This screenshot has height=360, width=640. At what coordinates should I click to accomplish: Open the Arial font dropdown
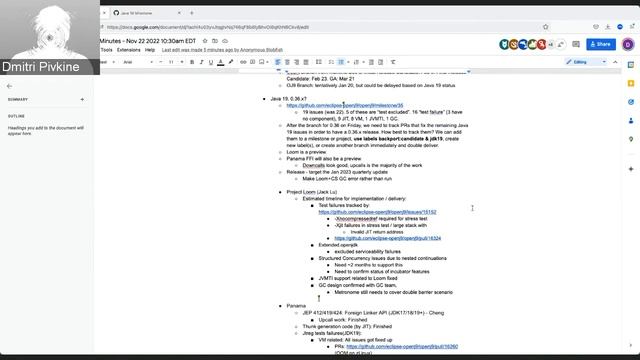138,62
